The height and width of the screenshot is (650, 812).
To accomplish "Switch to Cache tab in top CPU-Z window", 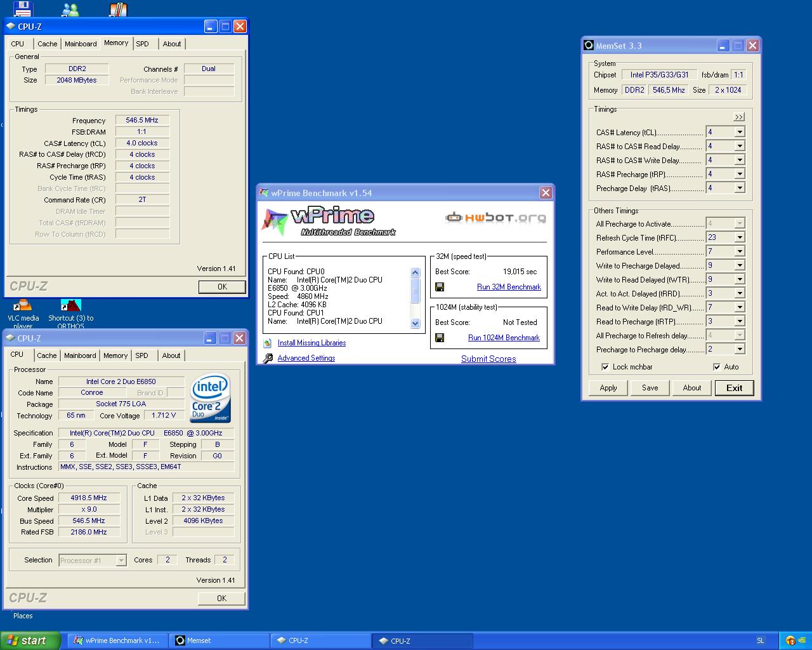I will click(47, 44).
